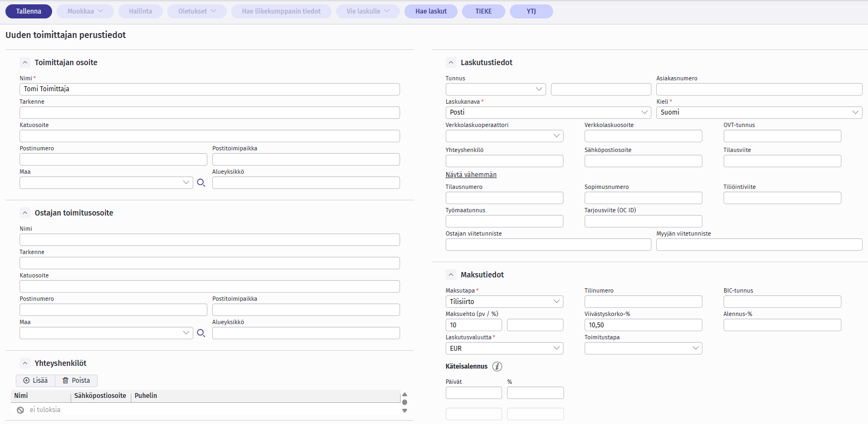Open the Maksutapa dropdown showing Tilisiirto
This screenshot has width=868, height=424.
pyautogui.click(x=504, y=301)
